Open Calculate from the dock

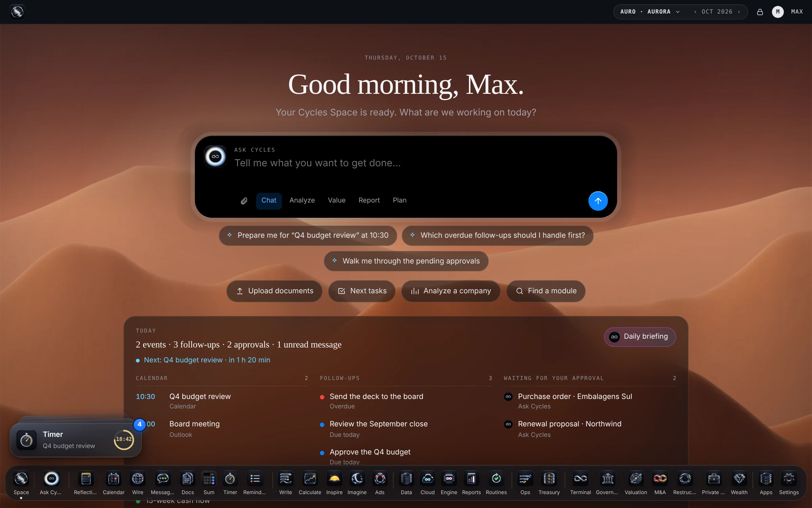point(310,483)
